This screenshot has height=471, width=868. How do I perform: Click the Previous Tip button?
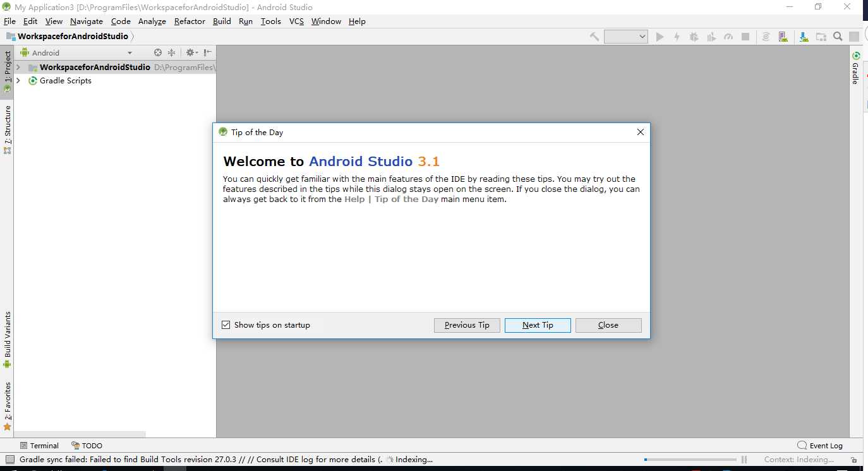(x=467, y=325)
